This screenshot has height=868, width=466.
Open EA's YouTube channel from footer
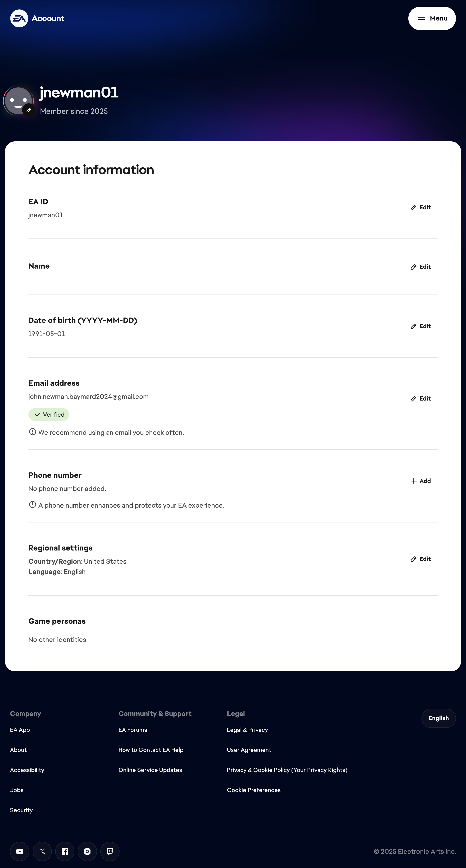(19, 851)
